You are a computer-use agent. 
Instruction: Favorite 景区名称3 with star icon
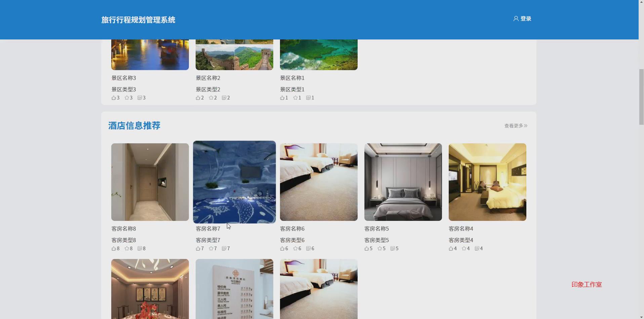point(127,98)
